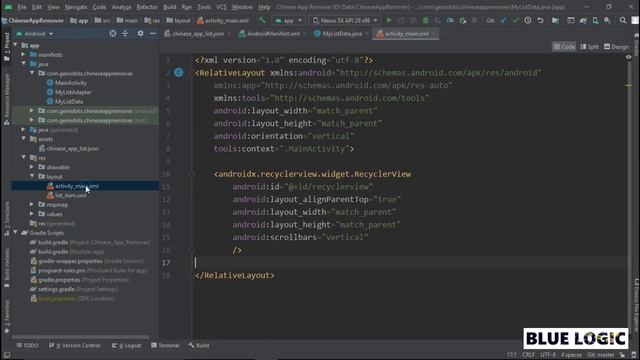Open the Resource Manager side tab

click(7, 100)
